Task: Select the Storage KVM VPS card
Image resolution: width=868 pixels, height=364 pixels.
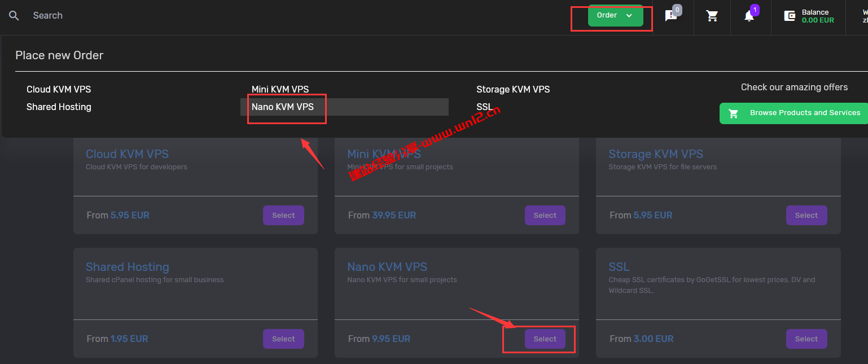Action: (x=806, y=215)
